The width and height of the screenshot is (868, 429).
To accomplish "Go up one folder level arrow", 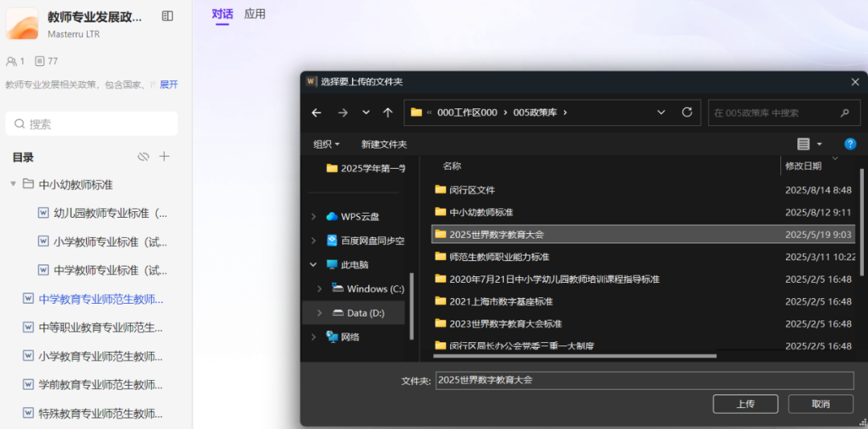I will 388,112.
